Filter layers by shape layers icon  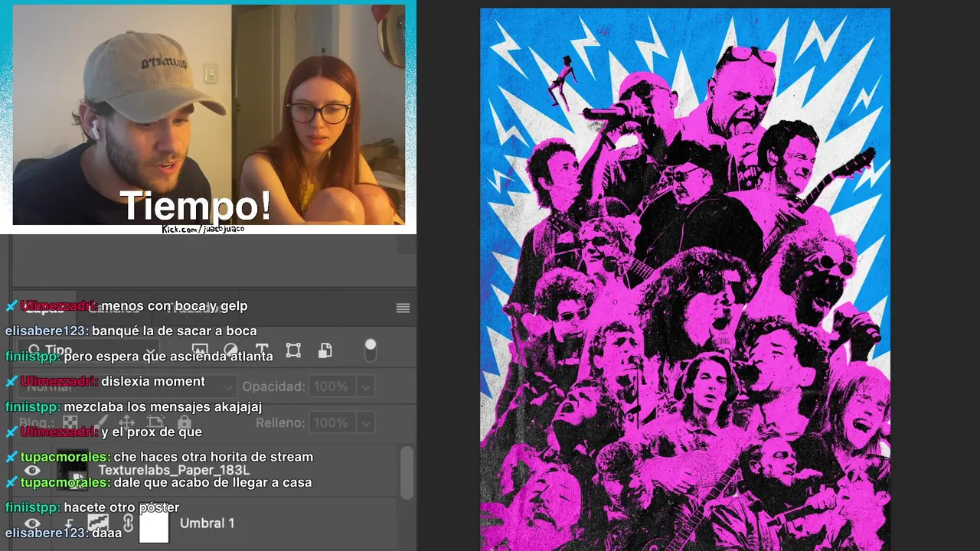(x=293, y=350)
